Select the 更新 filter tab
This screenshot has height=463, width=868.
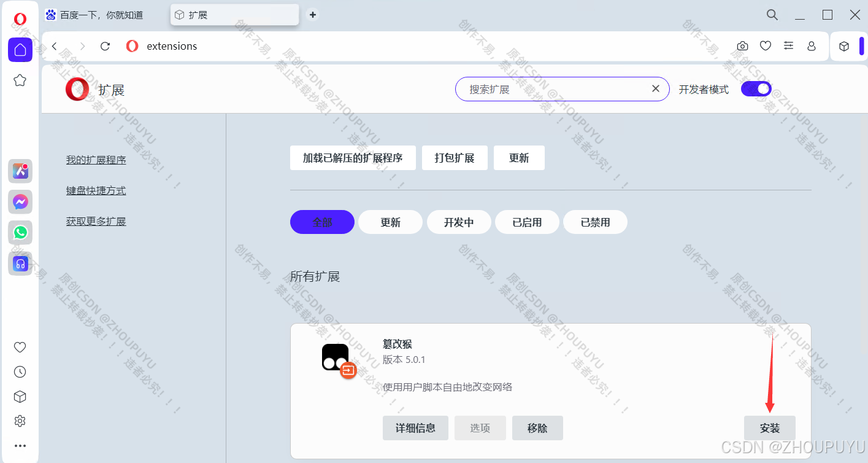point(390,222)
